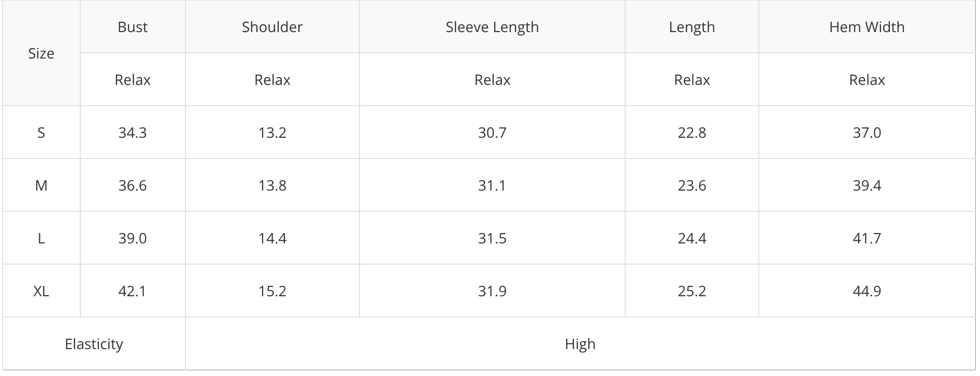Select the S size row label
The image size is (980, 376).
pos(41,133)
